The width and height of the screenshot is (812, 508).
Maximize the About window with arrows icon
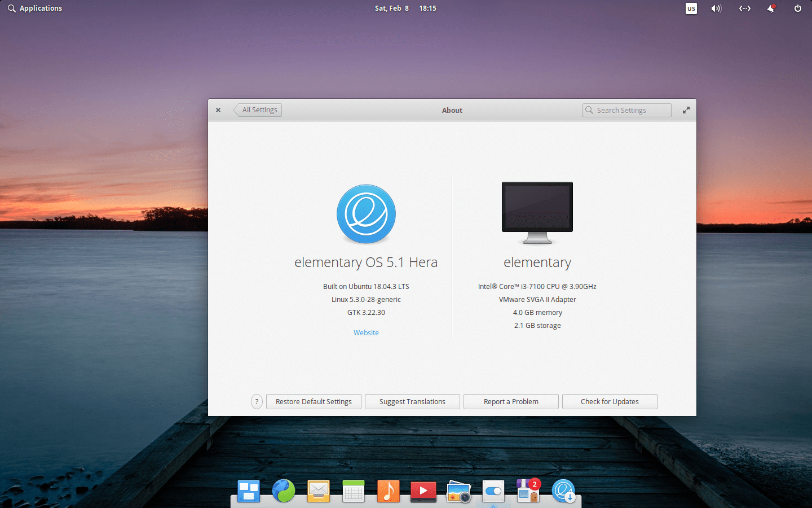(686, 110)
